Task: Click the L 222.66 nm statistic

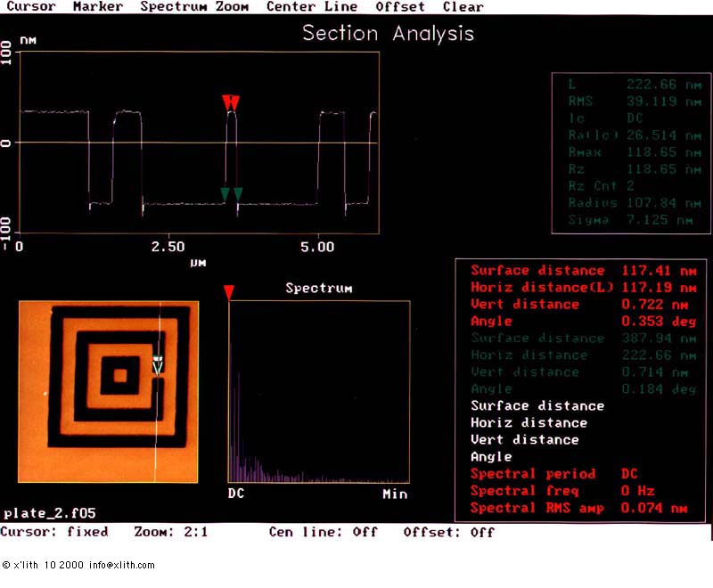Action: [x=635, y=84]
